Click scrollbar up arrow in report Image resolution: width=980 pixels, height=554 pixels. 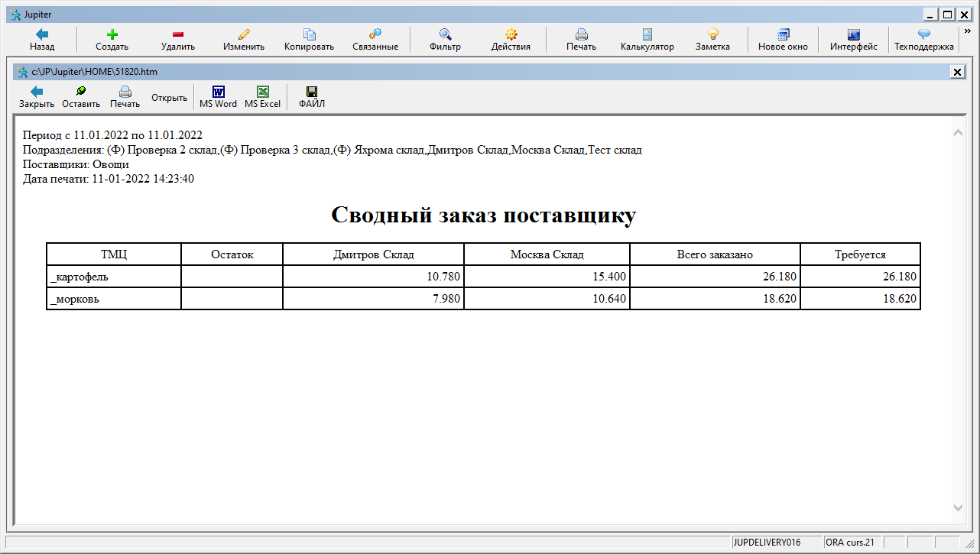click(x=959, y=132)
